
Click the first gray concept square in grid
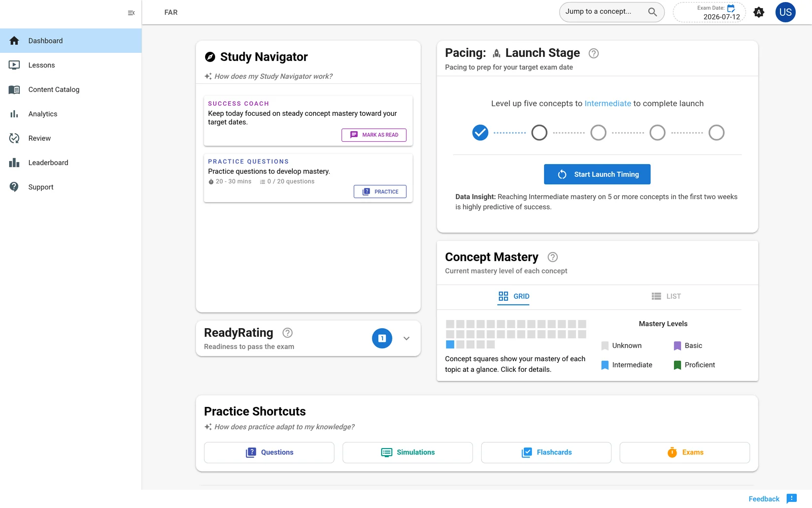click(x=450, y=324)
